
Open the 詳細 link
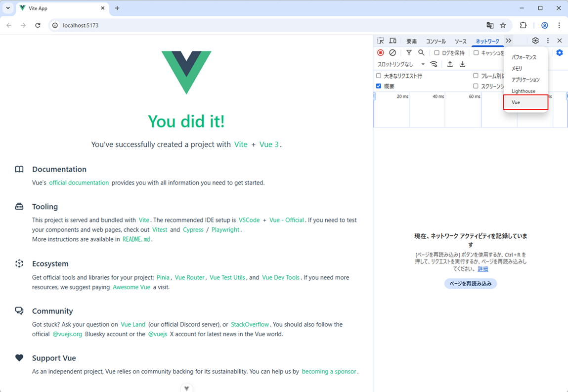coord(483,269)
